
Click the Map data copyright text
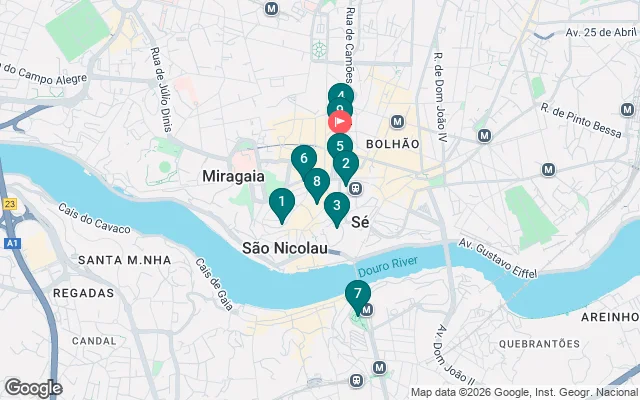coord(525,393)
